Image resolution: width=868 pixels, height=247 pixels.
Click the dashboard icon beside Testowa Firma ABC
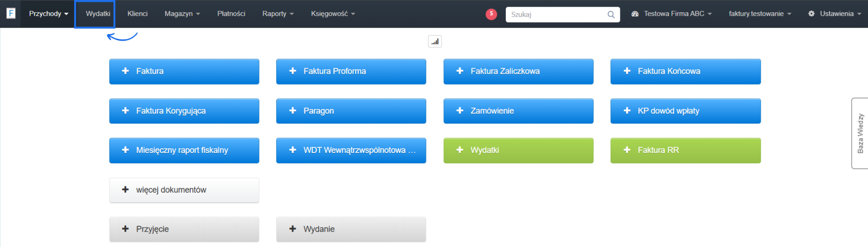[635, 14]
